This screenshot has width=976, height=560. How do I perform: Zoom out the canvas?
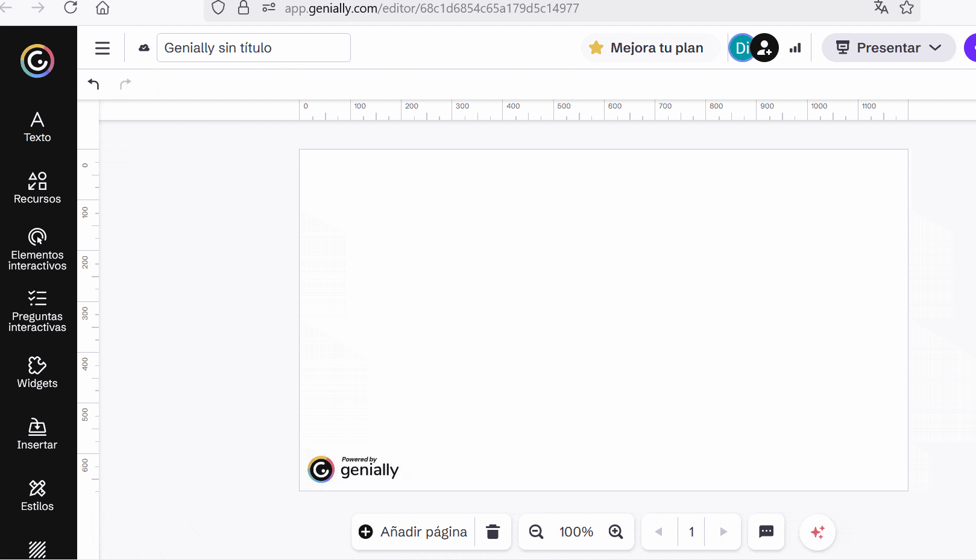click(536, 532)
